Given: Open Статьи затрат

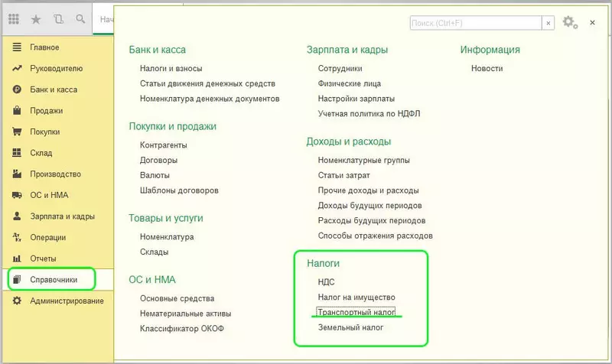Looking at the screenshot, I should tap(343, 175).
